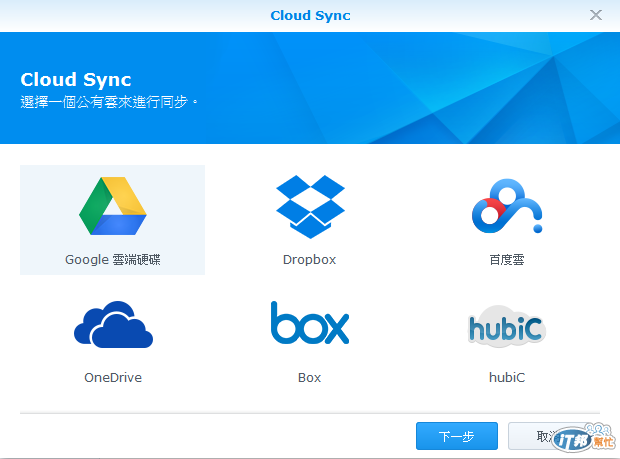
Task: Select the Google Drive triangle icon
Action: click(x=113, y=206)
